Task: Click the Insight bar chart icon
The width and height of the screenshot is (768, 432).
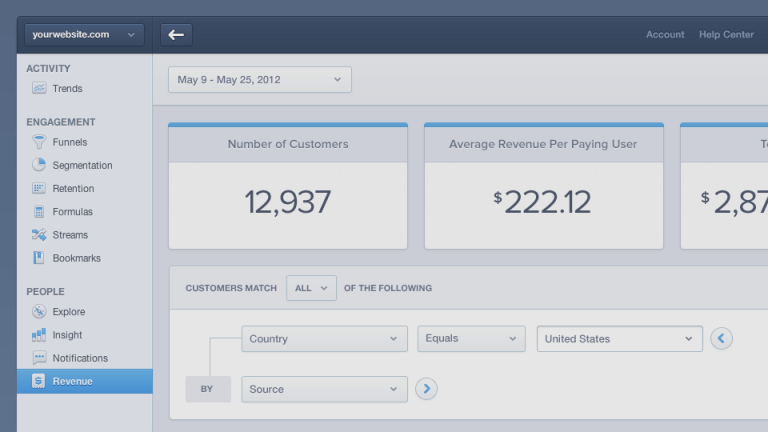Action: click(39, 335)
